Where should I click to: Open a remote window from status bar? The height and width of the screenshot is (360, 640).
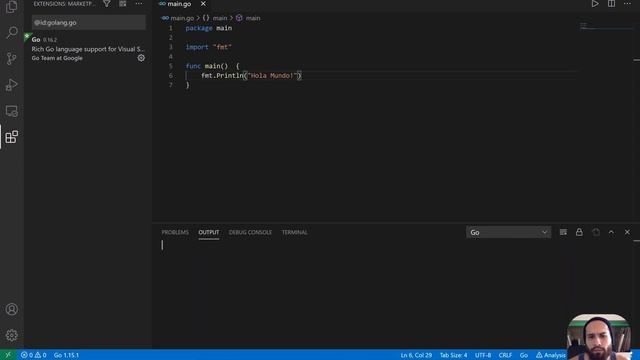[x=7, y=355]
